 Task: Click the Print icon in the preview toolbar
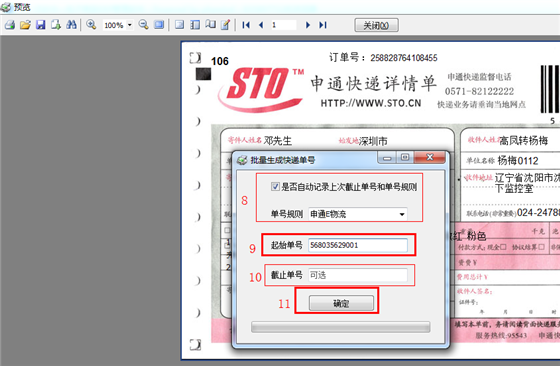[x=10, y=25]
